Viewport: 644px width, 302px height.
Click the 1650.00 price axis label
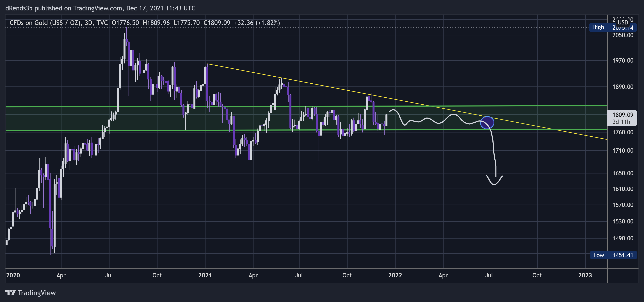click(x=623, y=173)
